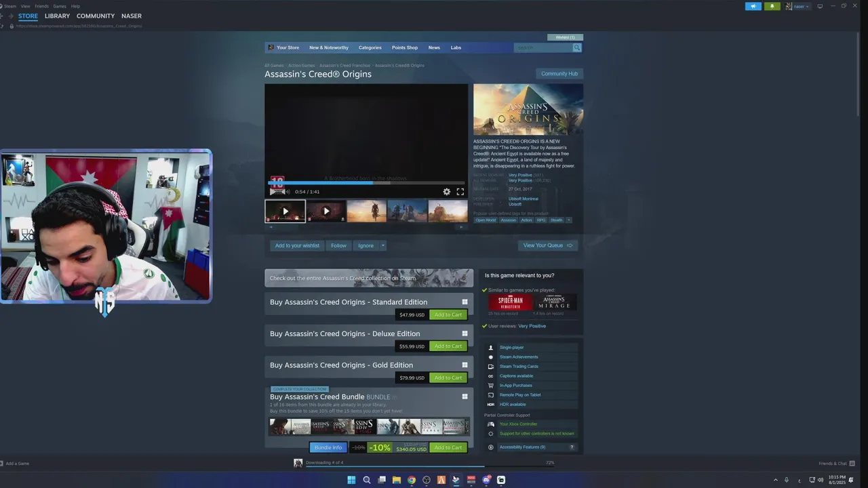Screen dimensions: 868x488
Task: Open the Steam menu
Action: click(x=10, y=6)
